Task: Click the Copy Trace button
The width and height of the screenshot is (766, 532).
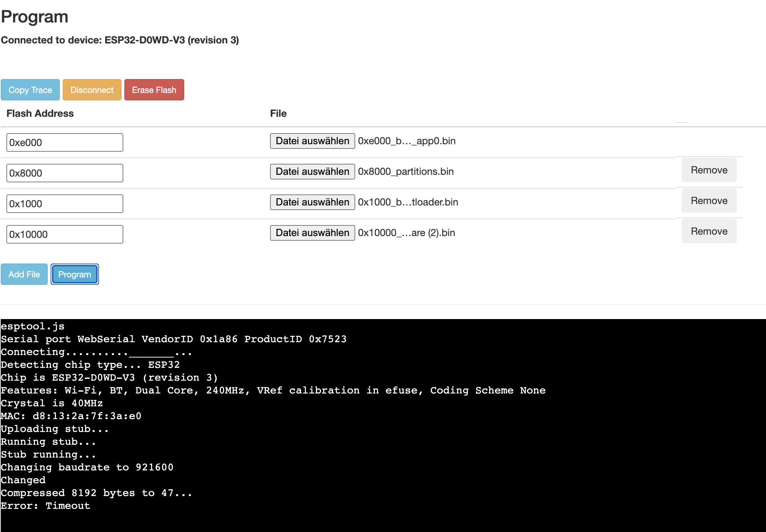Action: point(30,90)
